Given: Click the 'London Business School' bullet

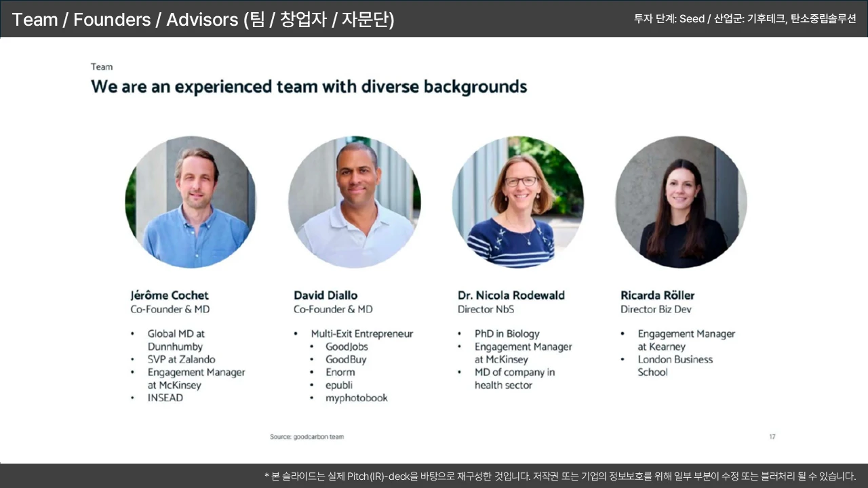Looking at the screenshot, I should 675,365.
